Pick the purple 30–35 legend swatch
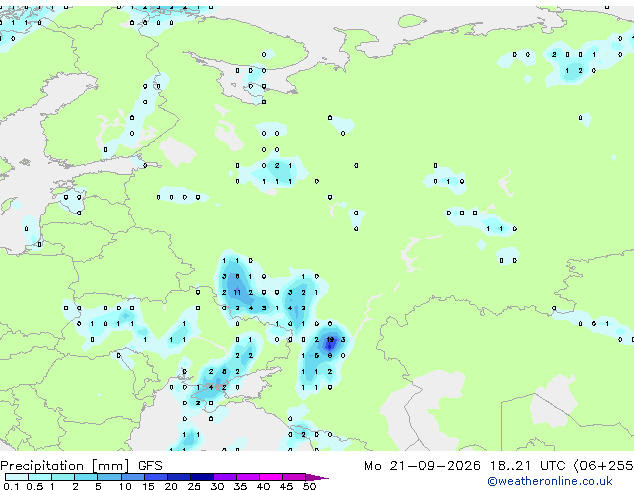 coord(225,477)
